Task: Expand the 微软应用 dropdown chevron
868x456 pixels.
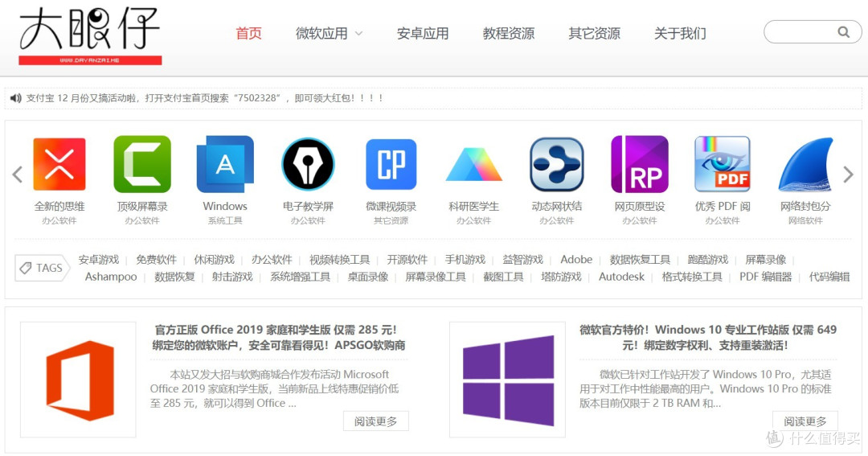Action: click(358, 33)
